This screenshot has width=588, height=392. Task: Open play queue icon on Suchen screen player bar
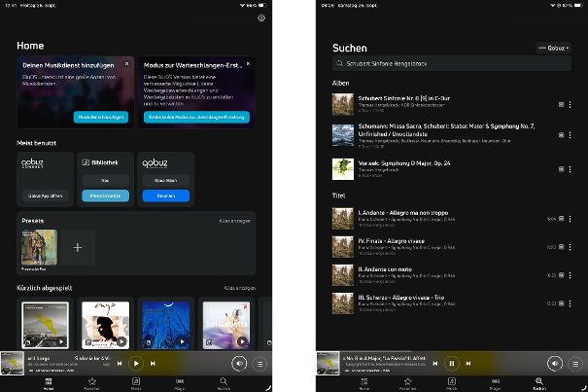tap(575, 364)
